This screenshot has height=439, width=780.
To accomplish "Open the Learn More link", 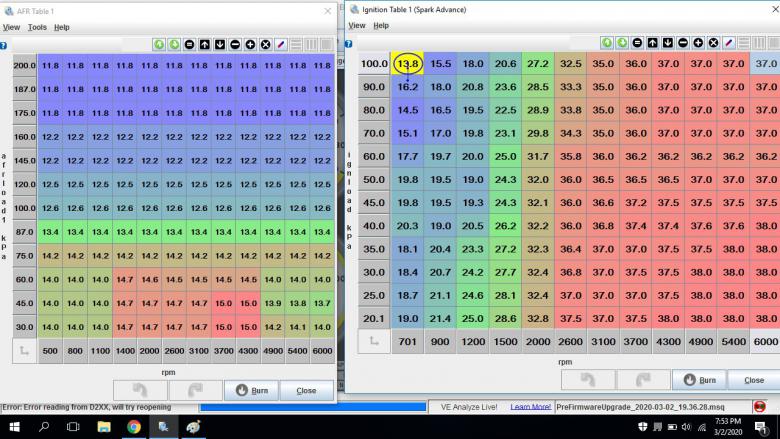I will (x=531, y=407).
